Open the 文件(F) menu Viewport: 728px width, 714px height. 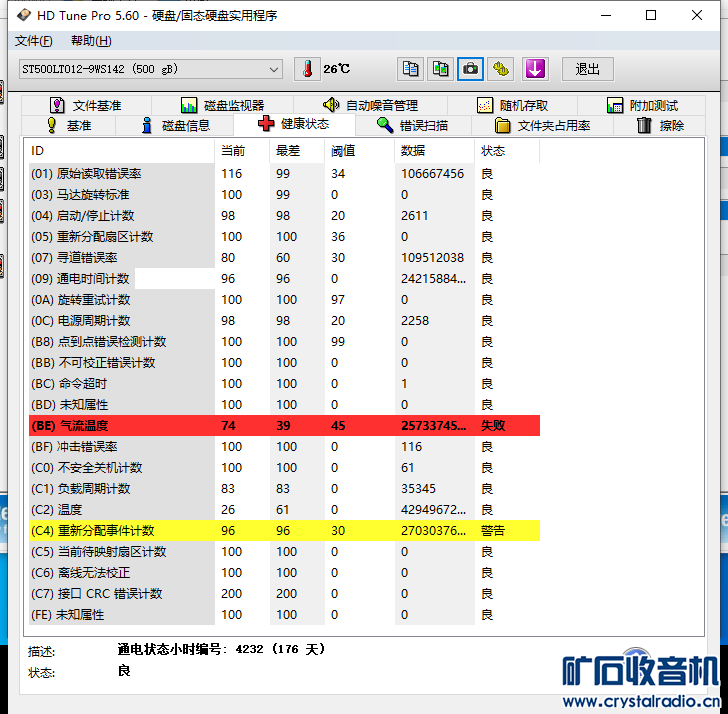point(33,41)
